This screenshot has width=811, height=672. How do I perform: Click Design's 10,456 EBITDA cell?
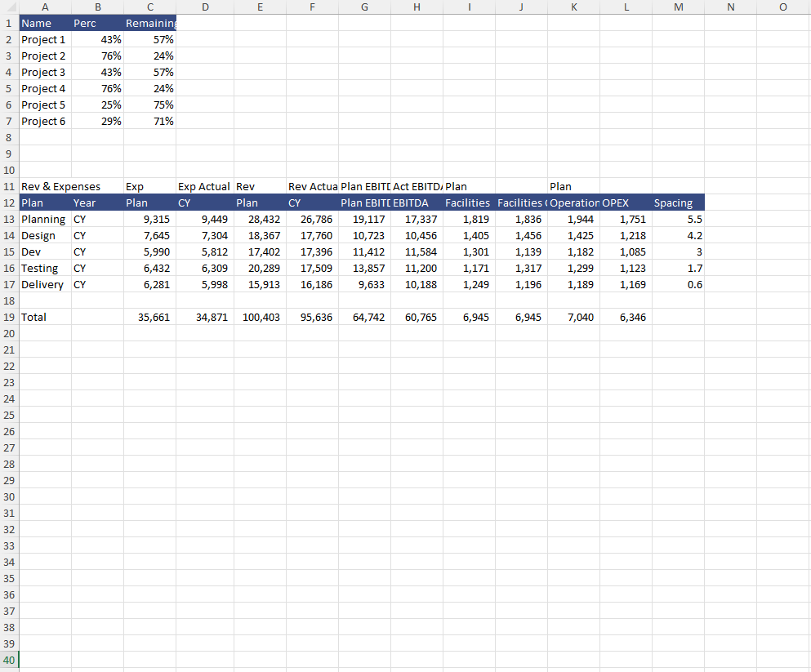417,236
